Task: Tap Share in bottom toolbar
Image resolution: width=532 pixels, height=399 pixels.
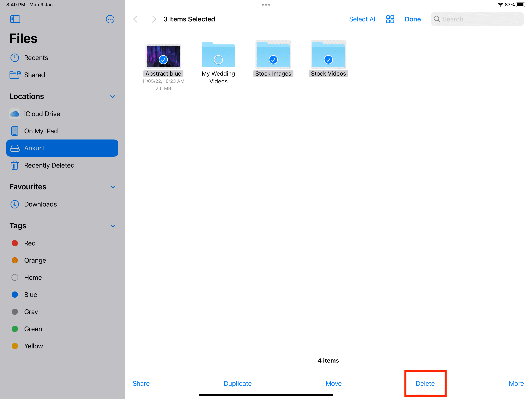Action: tap(141, 383)
